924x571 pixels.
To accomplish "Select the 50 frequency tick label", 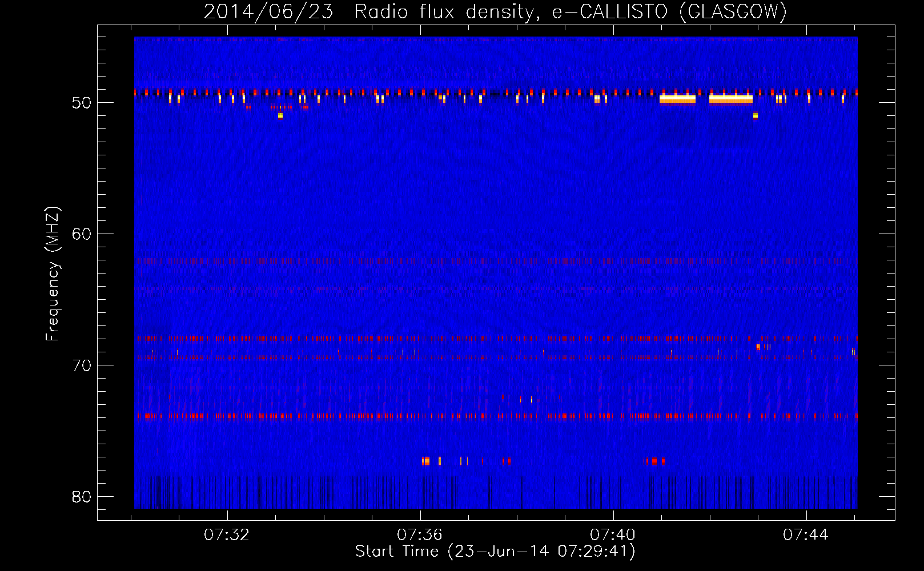I will click(x=82, y=103).
